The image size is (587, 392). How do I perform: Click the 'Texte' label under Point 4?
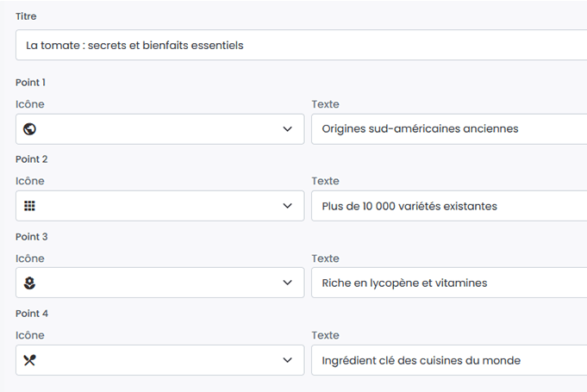click(325, 335)
